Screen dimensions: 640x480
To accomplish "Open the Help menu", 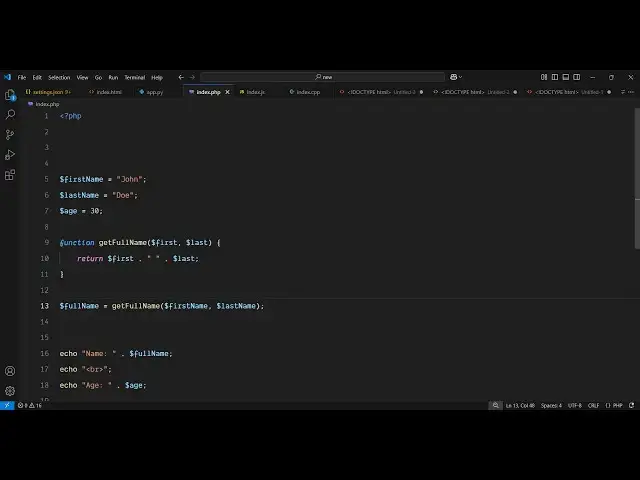I will pyautogui.click(x=157, y=78).
